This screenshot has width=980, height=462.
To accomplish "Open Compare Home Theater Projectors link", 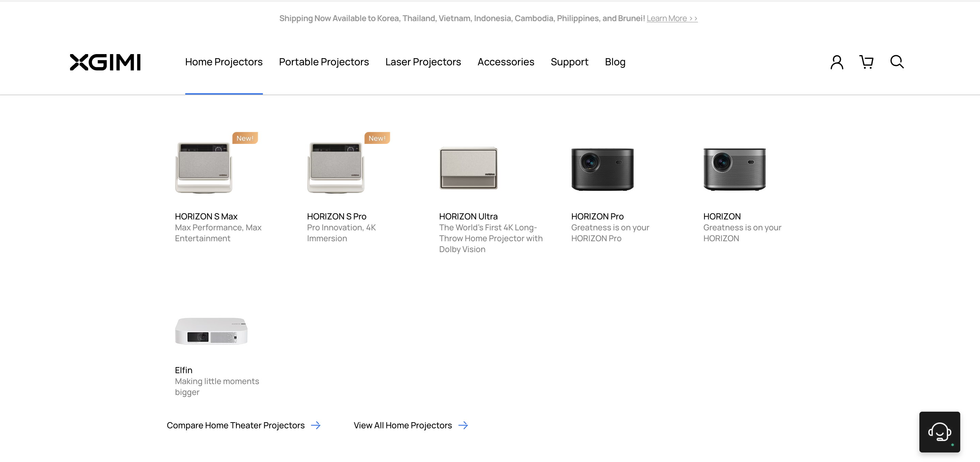I will pos(236,425).
